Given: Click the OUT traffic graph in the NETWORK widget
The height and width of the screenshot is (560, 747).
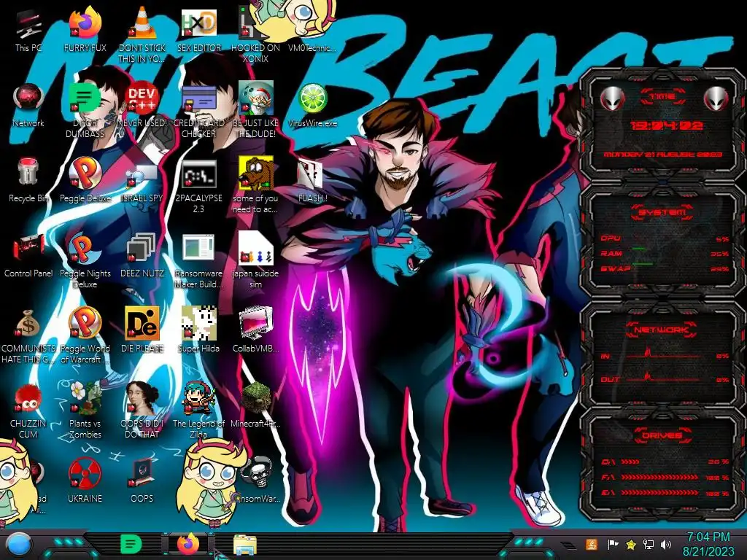Looking at the screenshot, I should (x=662, y=378).
